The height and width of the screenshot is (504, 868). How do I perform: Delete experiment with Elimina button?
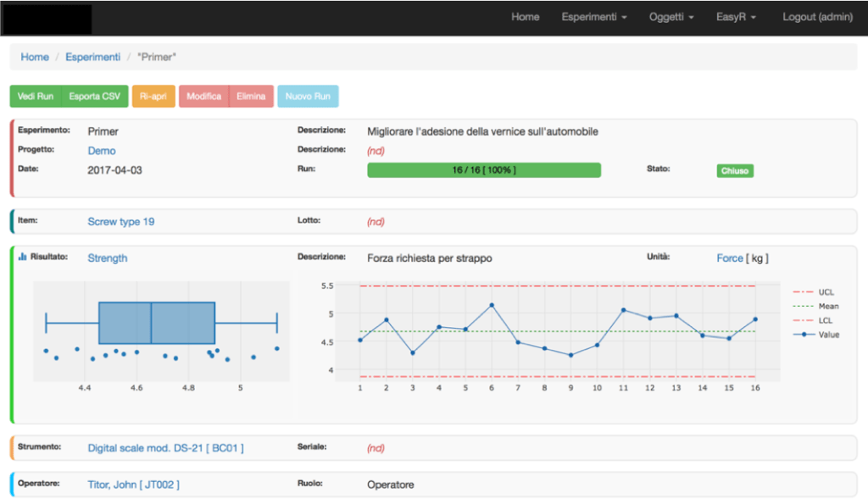click(x=251, y=97)
